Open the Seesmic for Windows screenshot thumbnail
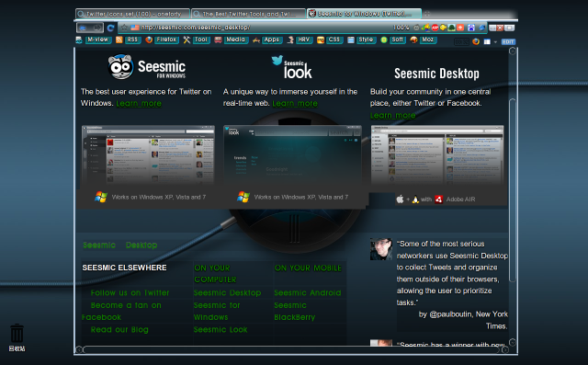This screenshot has height=365, width=588. [148, 154]
